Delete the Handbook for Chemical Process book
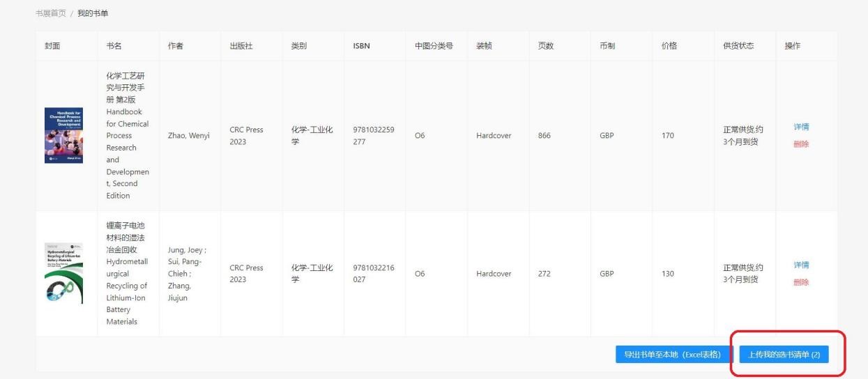This screenshot has height=379, width=868. click(801, 144)
